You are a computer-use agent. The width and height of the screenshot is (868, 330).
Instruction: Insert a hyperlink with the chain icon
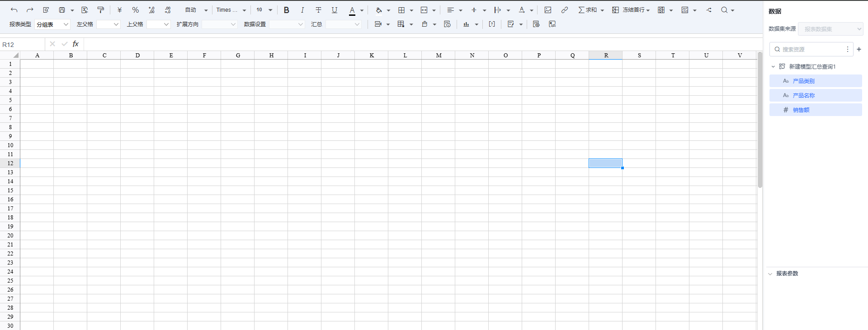click(x=564, y=10)
